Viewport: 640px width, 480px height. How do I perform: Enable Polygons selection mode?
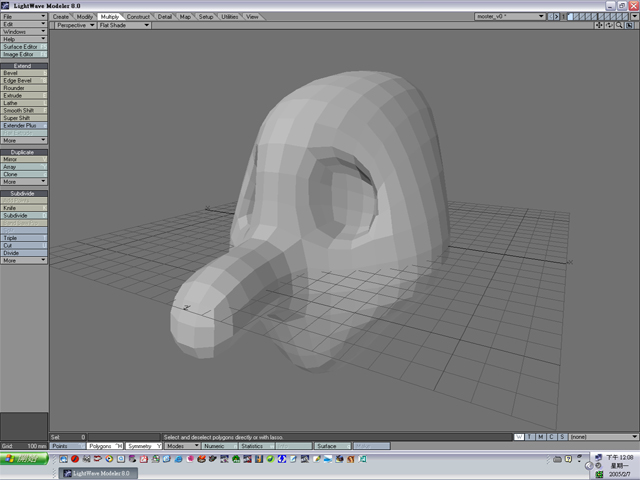coord(105,446)
